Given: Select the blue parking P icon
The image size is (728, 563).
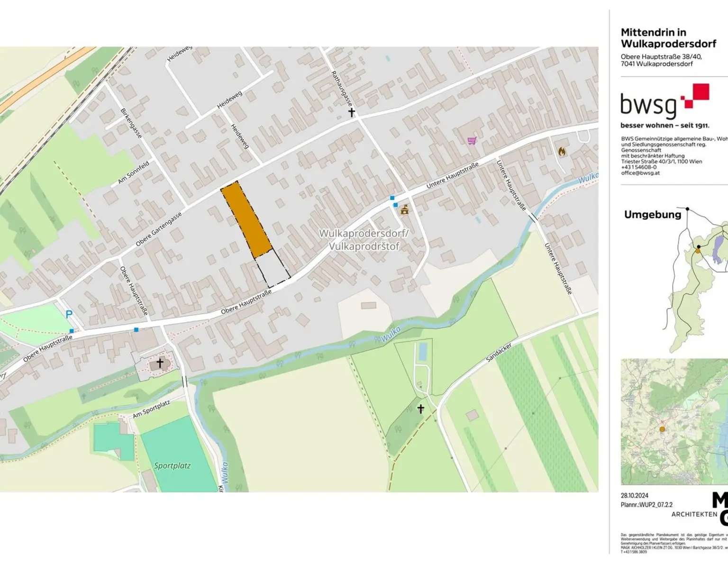Looking at the screenshot, I should [x=69, y=314].
